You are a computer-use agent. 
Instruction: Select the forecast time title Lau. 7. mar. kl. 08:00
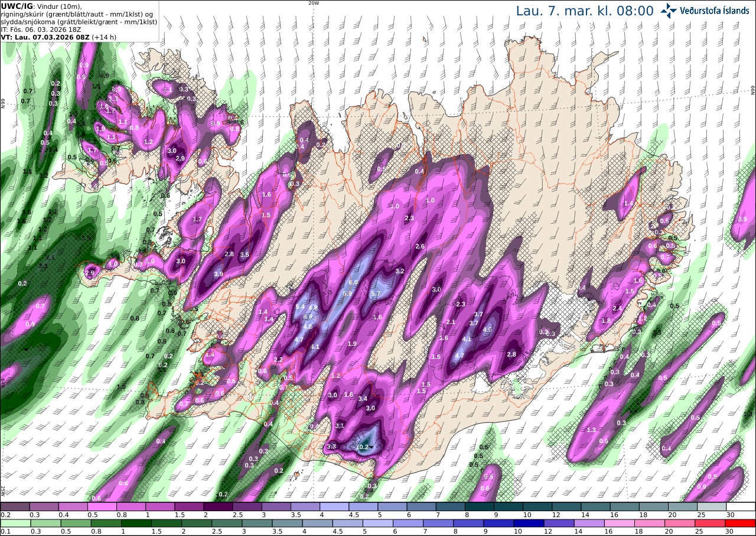pyautogui.click(x=585, y=11)
